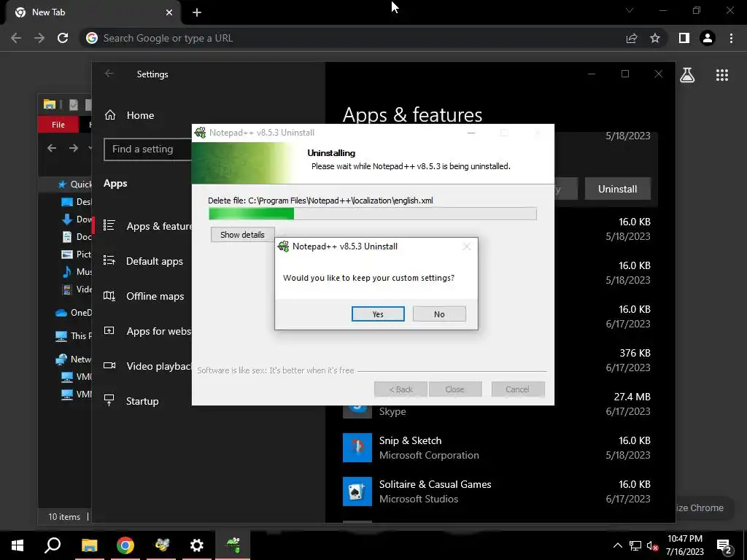Screen dimensions: 747x560
Task: Bookmark this tab with the star icon
Action: (655, 38)
